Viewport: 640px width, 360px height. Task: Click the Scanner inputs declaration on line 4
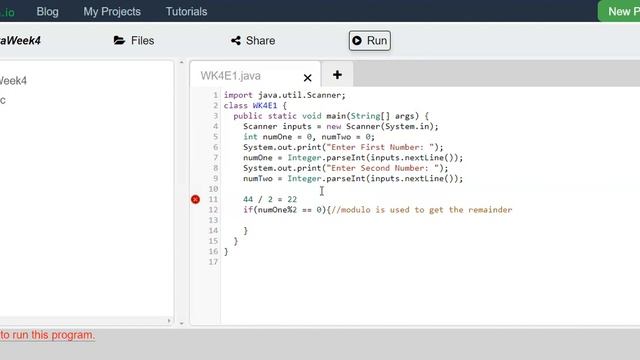pos(341,127)
